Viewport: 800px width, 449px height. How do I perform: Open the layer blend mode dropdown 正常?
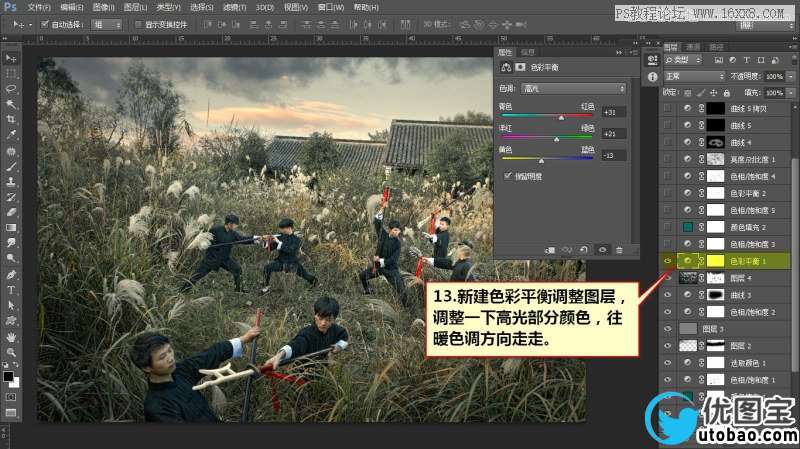(x=694, y=76)
